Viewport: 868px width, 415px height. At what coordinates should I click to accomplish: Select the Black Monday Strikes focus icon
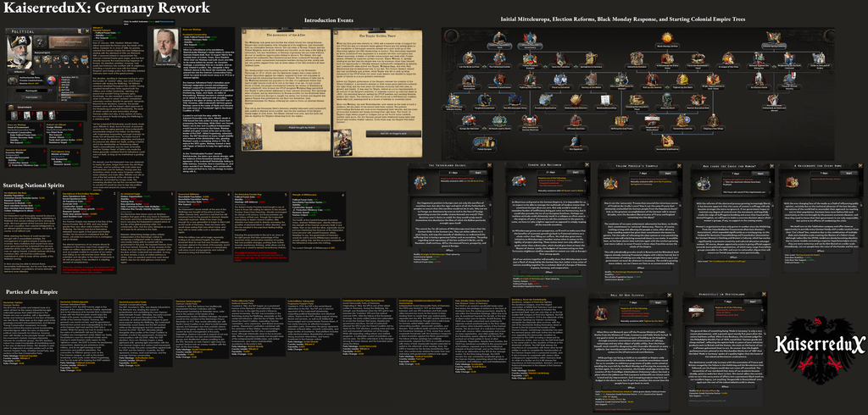click(x=668, y=38)
